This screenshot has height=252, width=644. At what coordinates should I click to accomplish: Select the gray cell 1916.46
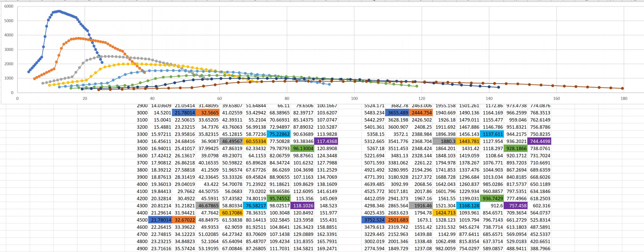tap(421, 206)
